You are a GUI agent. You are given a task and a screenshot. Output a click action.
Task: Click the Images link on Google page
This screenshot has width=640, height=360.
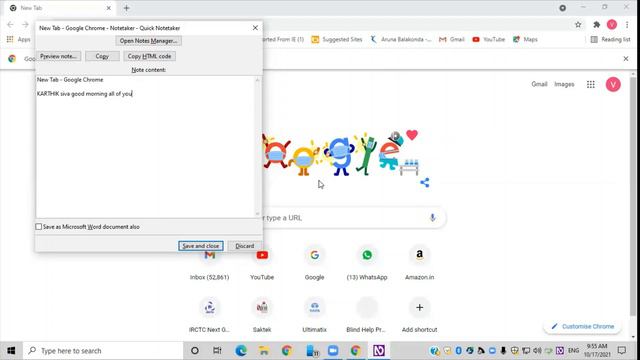[564, 84]
